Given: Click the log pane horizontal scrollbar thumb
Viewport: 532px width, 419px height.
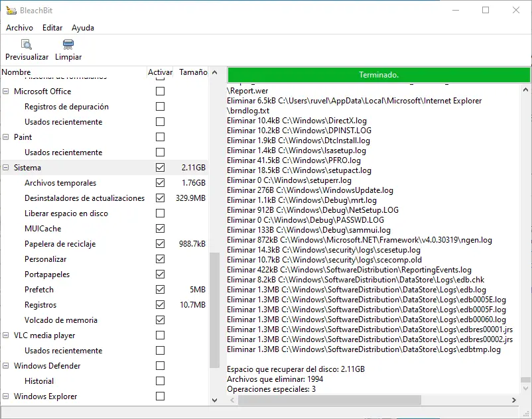Looking at the screenshot, I should (x=330, y=400).
